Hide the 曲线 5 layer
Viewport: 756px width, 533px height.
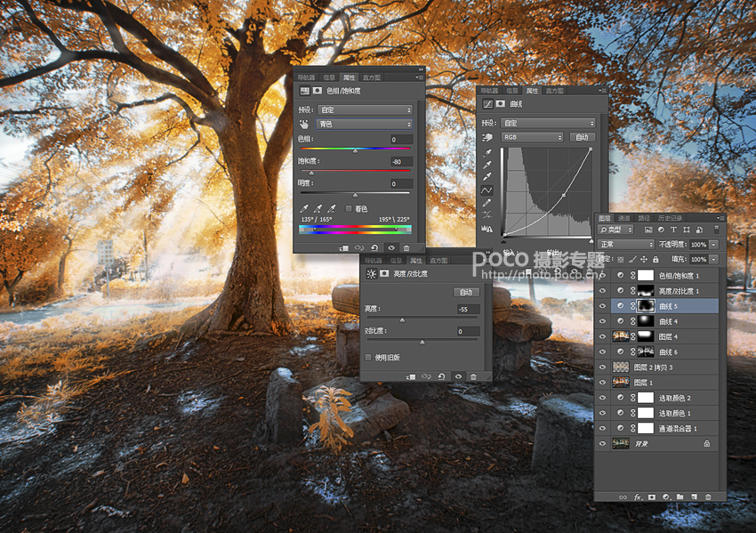tap(602, 306)
